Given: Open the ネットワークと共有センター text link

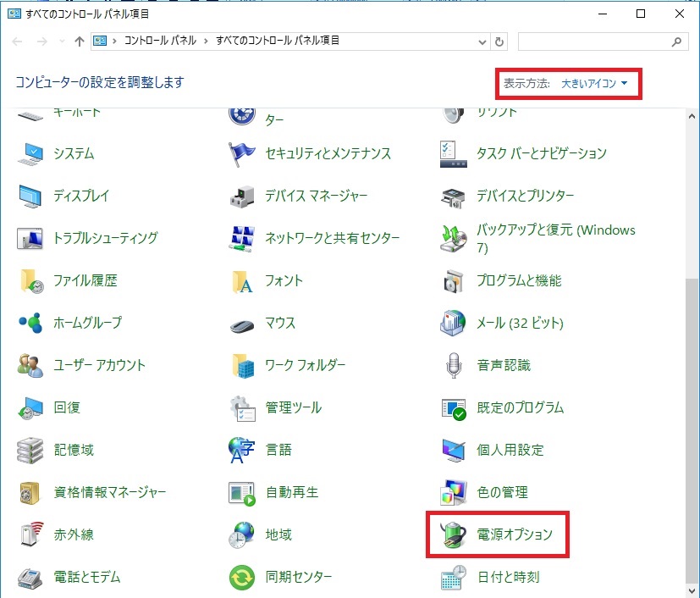Looking at the screenshot, I should [x=333, y=239].
